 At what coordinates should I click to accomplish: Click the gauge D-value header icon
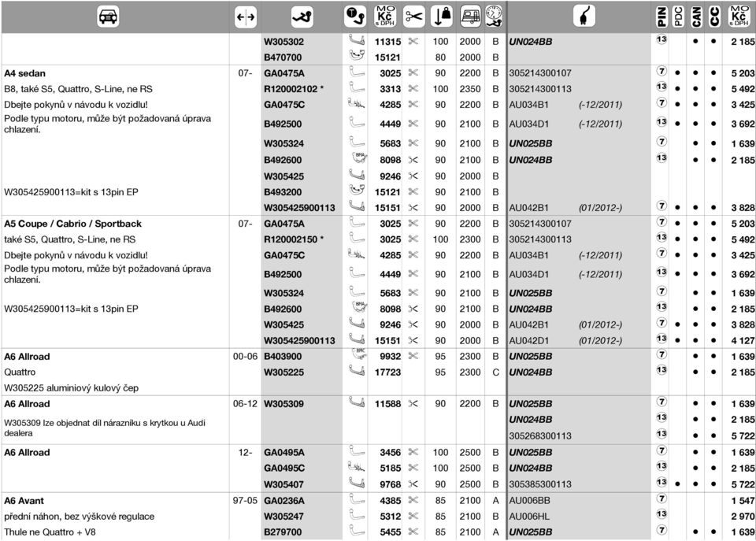pyautogui.click(x=494, y=17)
